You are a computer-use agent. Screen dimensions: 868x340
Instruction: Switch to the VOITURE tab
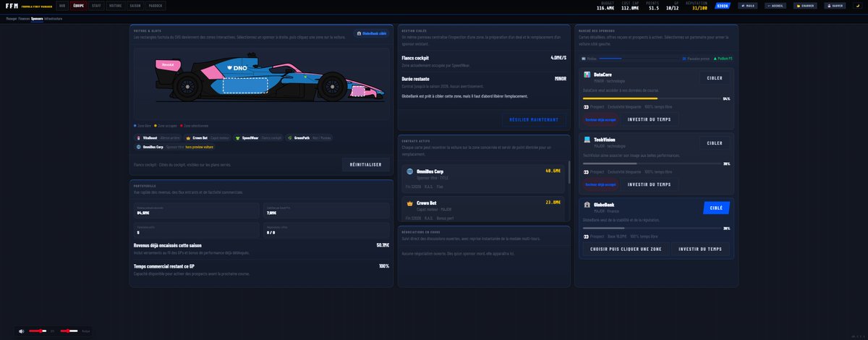coord(115,5)
